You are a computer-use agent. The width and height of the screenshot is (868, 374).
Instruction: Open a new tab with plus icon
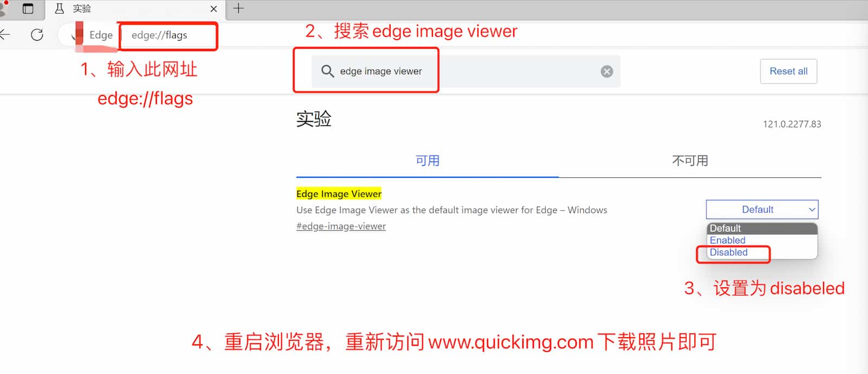click(x=238, y=8)
